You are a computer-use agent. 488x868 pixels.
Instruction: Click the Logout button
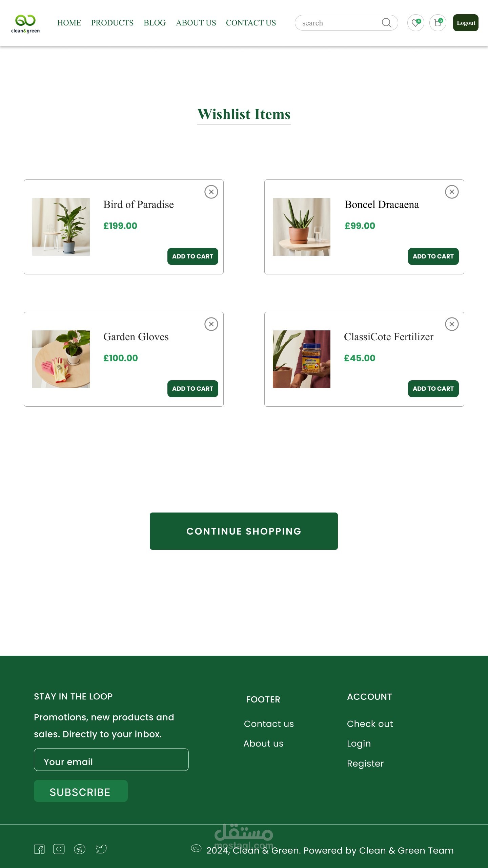(466, 23)
